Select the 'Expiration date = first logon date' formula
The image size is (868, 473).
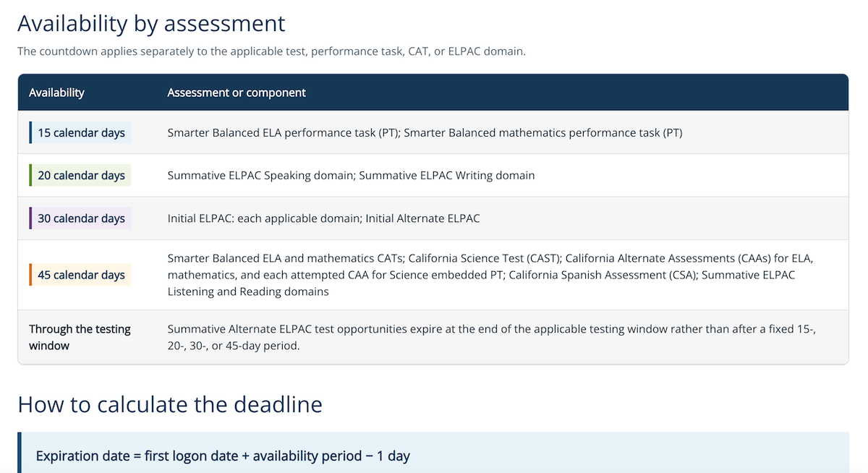coord(223,456)
